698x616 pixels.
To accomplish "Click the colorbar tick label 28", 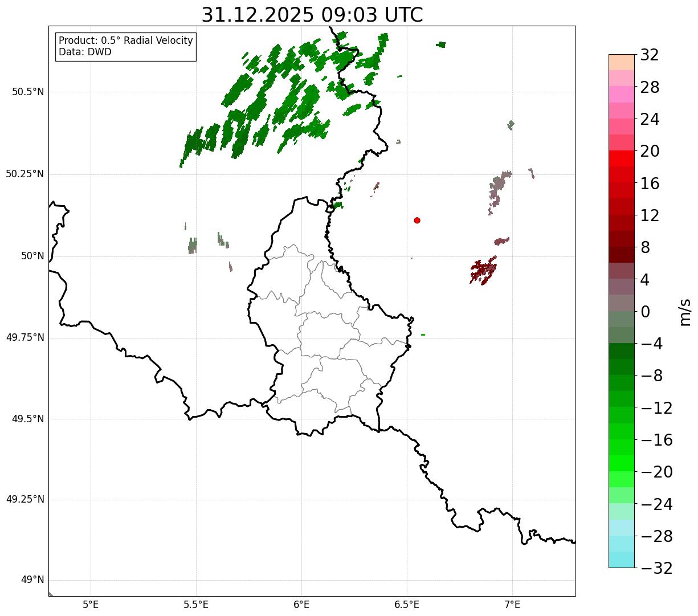I will point(650,87).
